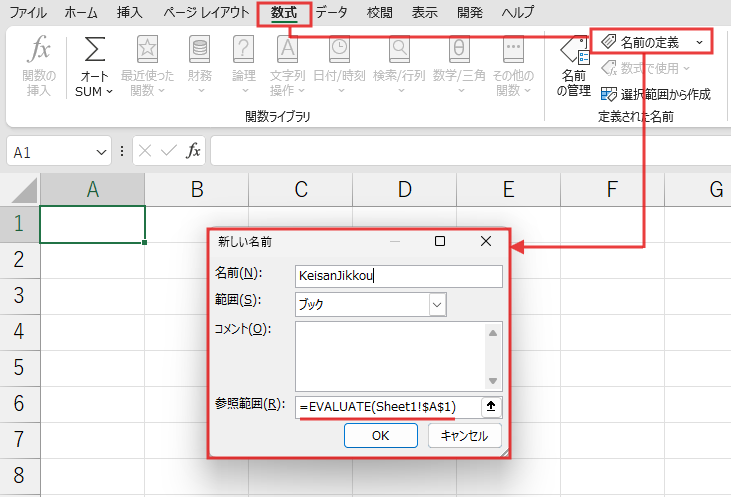This screenshot has width=731, height=497.
Task: Select row 5 header
Action: (20, 367)
